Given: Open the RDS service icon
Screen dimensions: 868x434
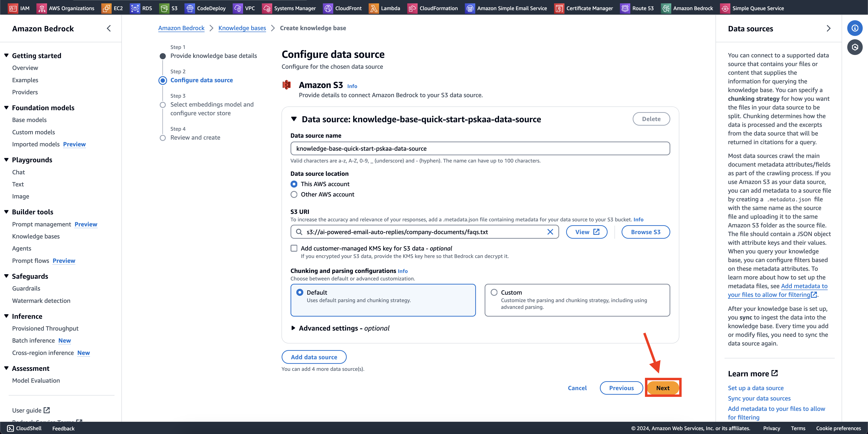Looking at the screenshot, I should click(x=135, y=8).
